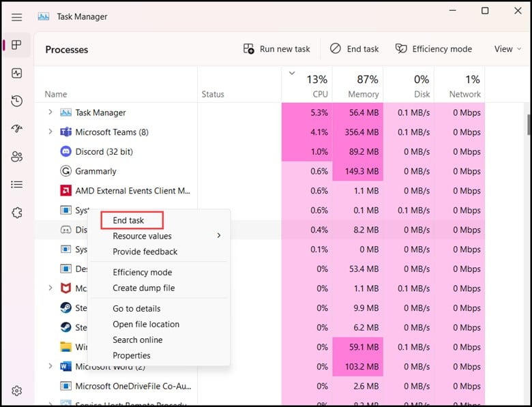The width and height of the screenshot is (532, 407).
Task: Click the Microsoft Word process icon
Action: (66, 366)
